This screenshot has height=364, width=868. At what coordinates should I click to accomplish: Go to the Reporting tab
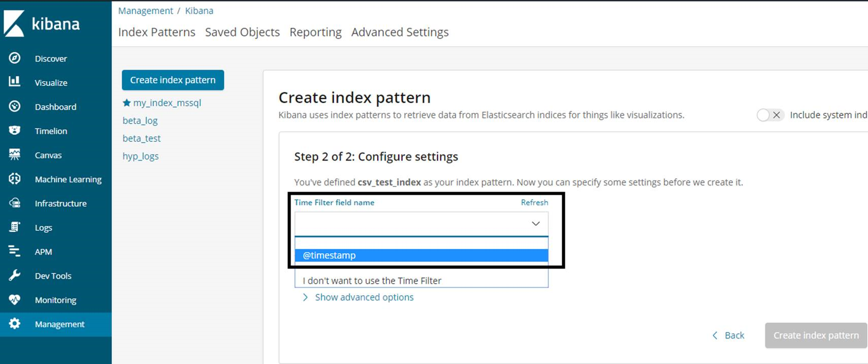coord(315,32)
